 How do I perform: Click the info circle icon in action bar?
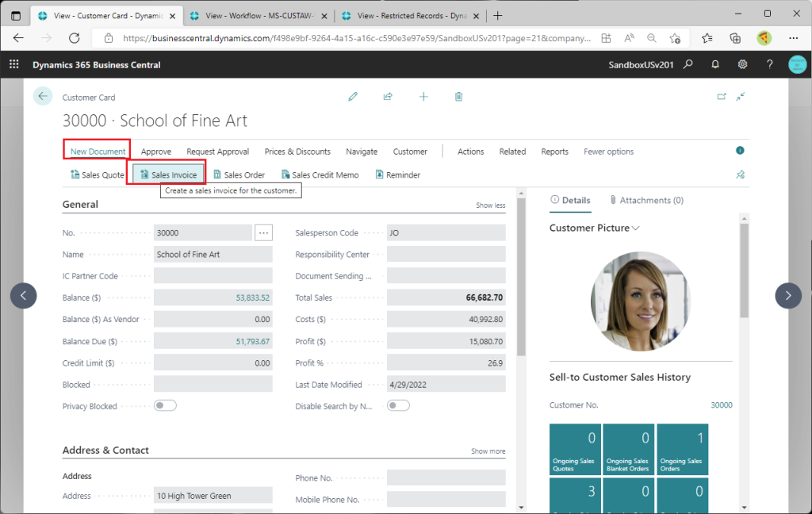740,150
